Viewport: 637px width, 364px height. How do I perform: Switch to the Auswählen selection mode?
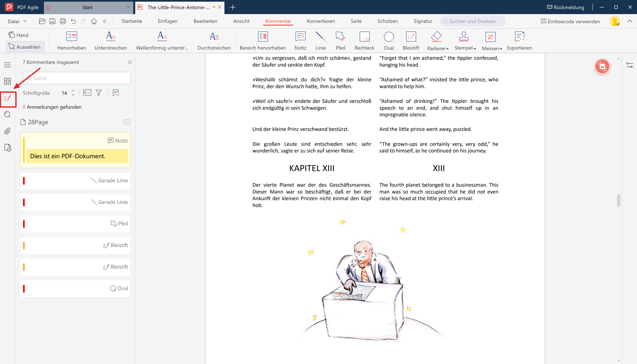tap(25, 46)
